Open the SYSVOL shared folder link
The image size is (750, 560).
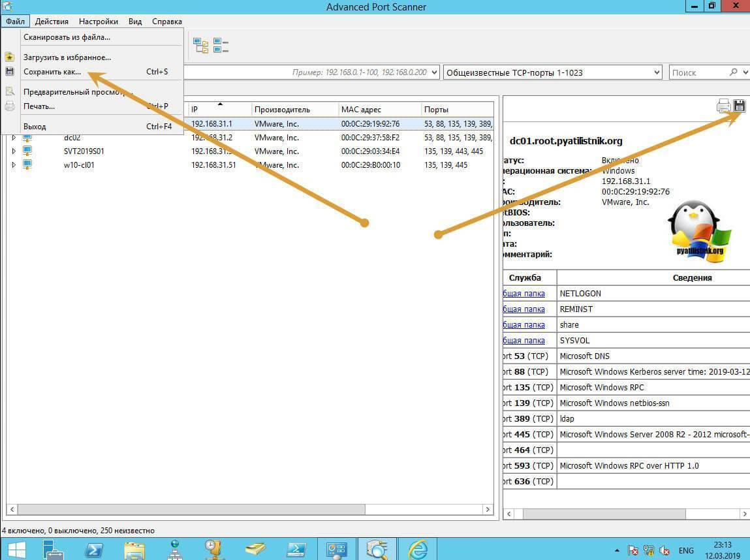524,341
